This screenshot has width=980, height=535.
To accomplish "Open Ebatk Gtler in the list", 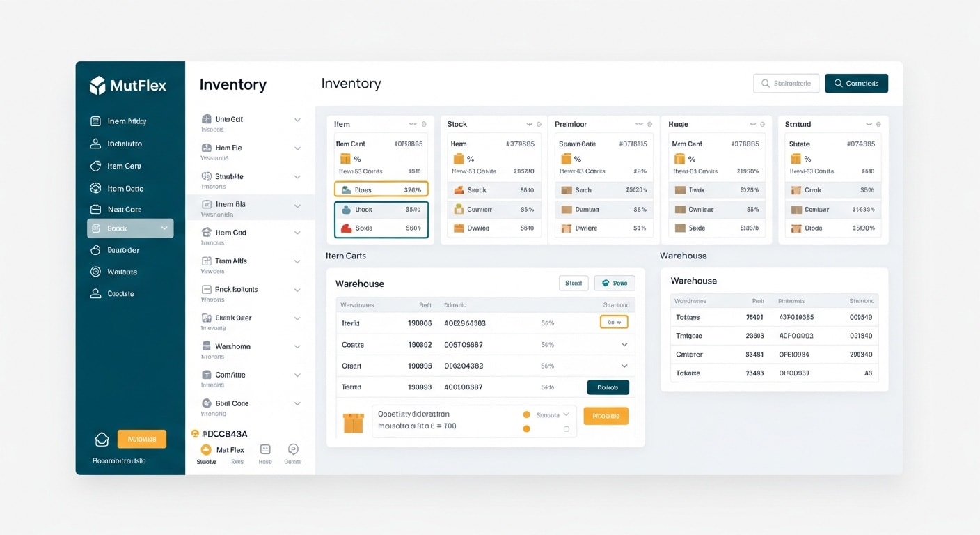I will click(250, 321).
